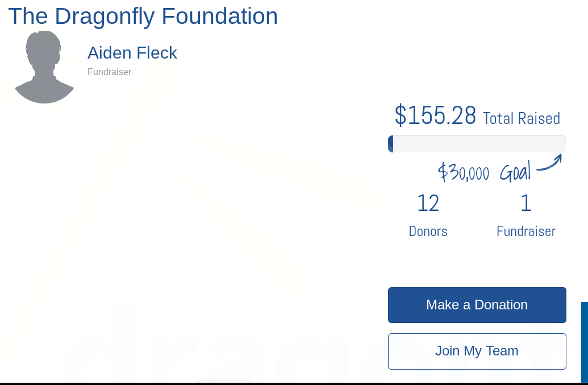Click the fundraising progress bar

[x=477, y=144]
